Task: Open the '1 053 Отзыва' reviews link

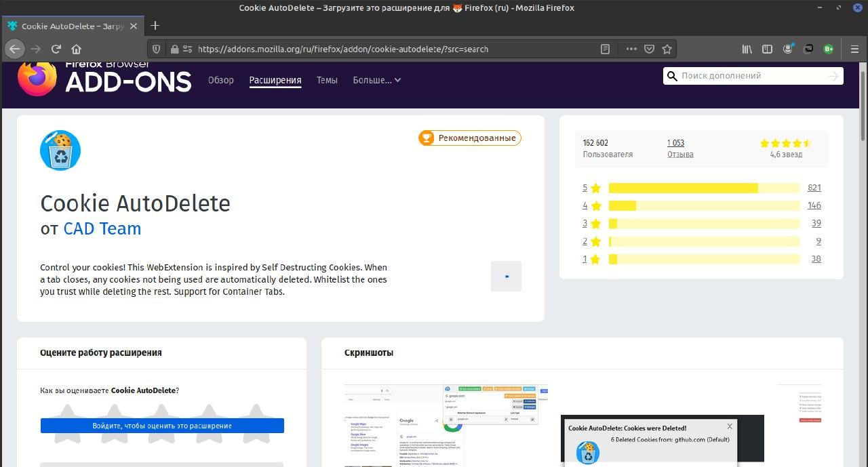Action: tap(680, 148)
